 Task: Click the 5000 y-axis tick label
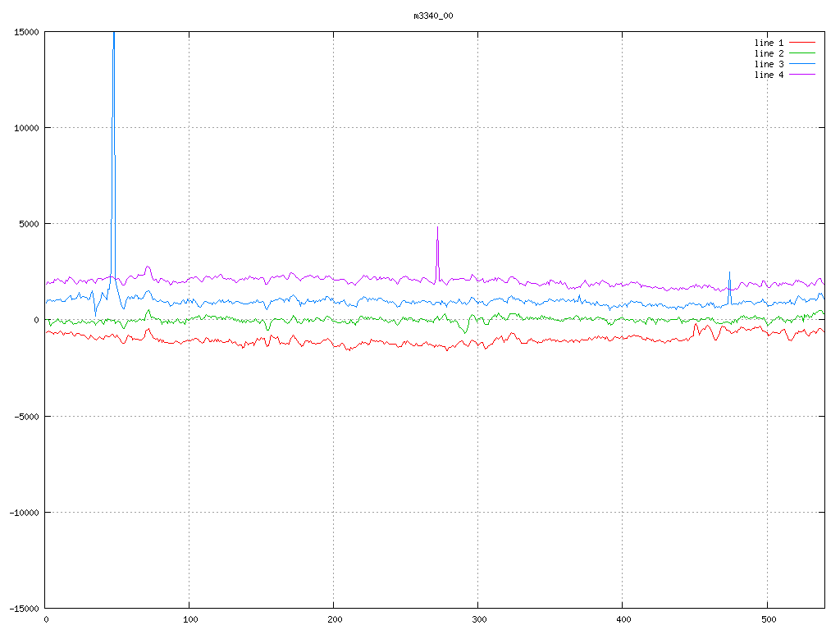(x=28, y=224)
